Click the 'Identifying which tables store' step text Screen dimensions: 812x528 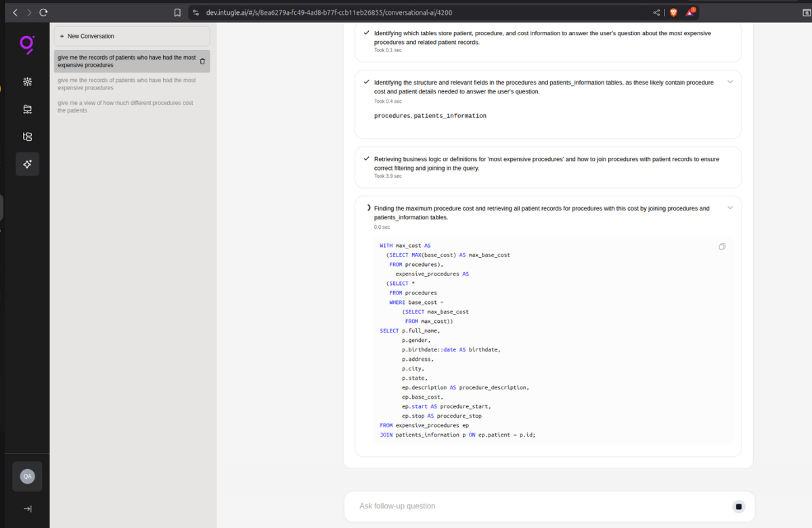coord(542,37)
